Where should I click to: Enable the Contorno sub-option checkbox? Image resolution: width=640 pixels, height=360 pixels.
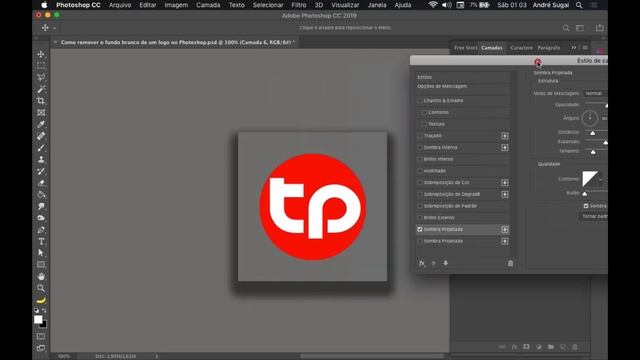pos(424,112)
